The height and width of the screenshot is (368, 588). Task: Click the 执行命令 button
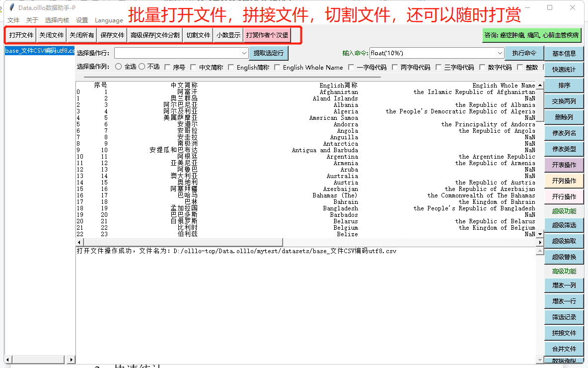(524, 53)
